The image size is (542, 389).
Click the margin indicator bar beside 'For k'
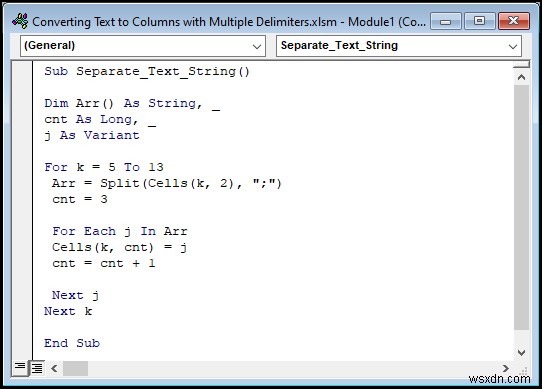22,167
